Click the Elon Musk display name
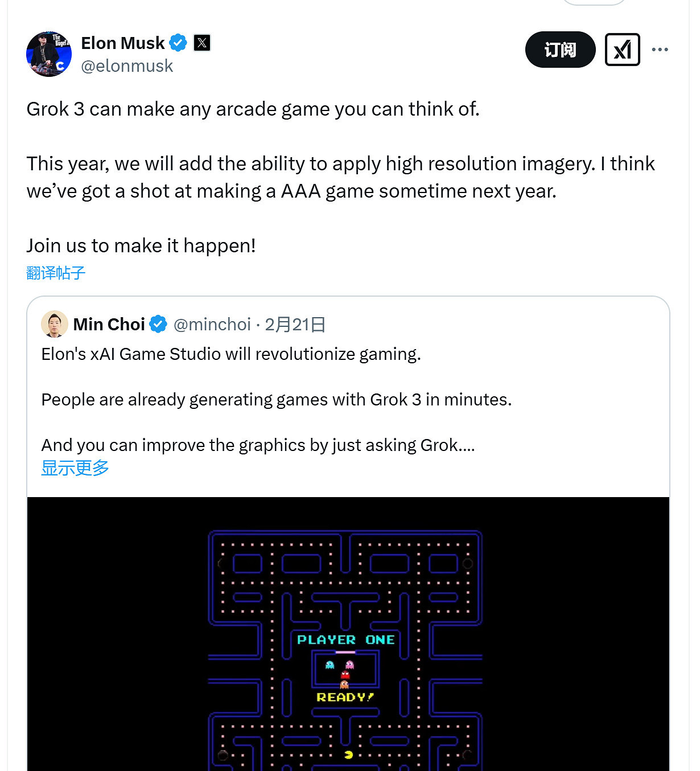 coord(122,43)
